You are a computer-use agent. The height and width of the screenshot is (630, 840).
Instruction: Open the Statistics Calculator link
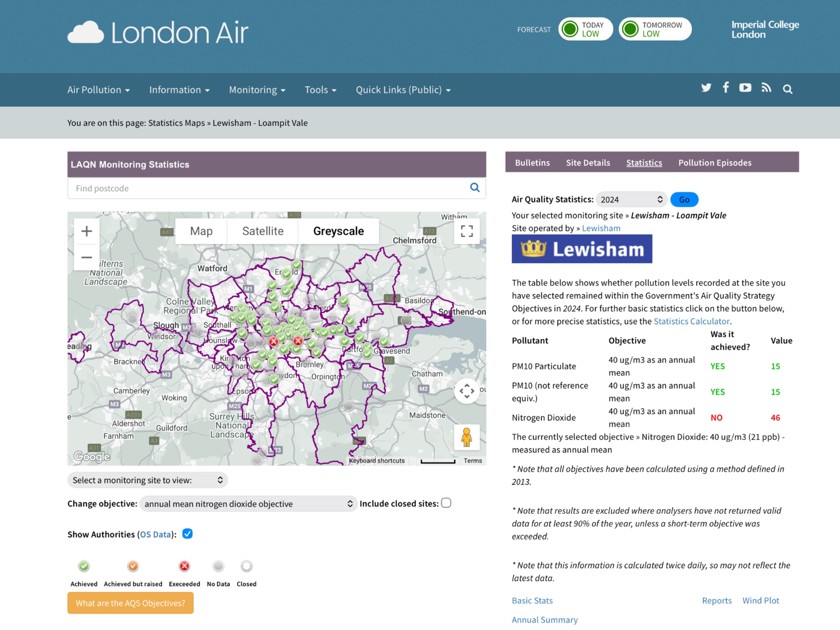point(691,321)
